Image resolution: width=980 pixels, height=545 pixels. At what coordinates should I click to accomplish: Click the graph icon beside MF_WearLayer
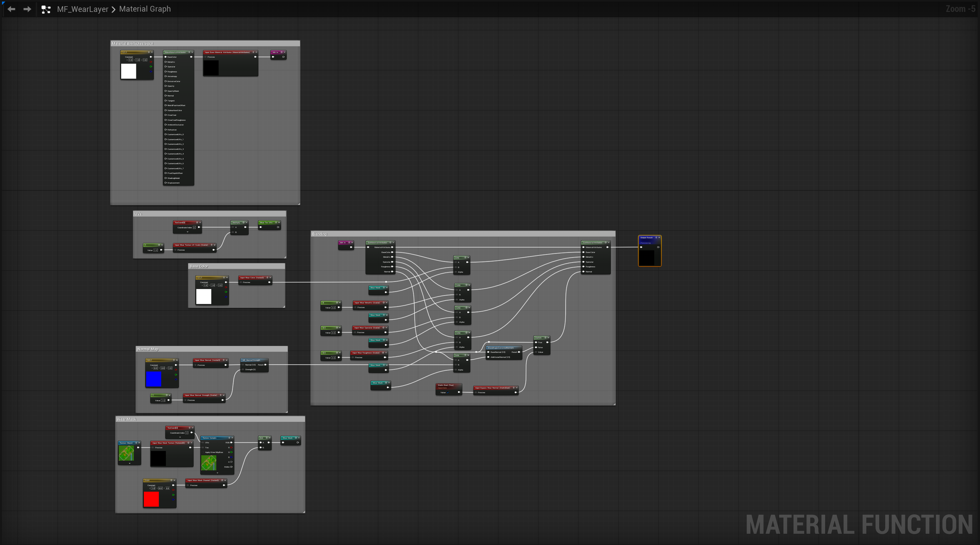coord(46,9)
